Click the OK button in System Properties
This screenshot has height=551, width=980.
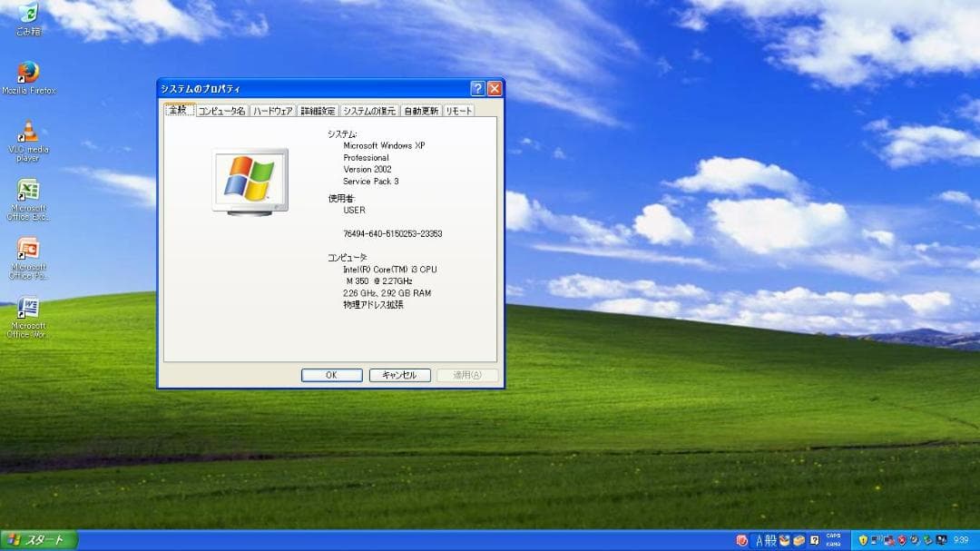[331, 374]
